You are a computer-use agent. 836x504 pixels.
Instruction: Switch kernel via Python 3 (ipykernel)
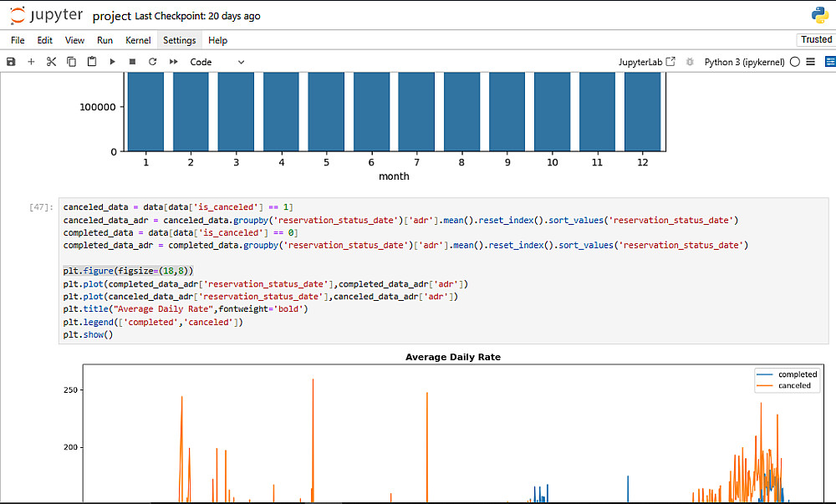click(x=744, y=62)
